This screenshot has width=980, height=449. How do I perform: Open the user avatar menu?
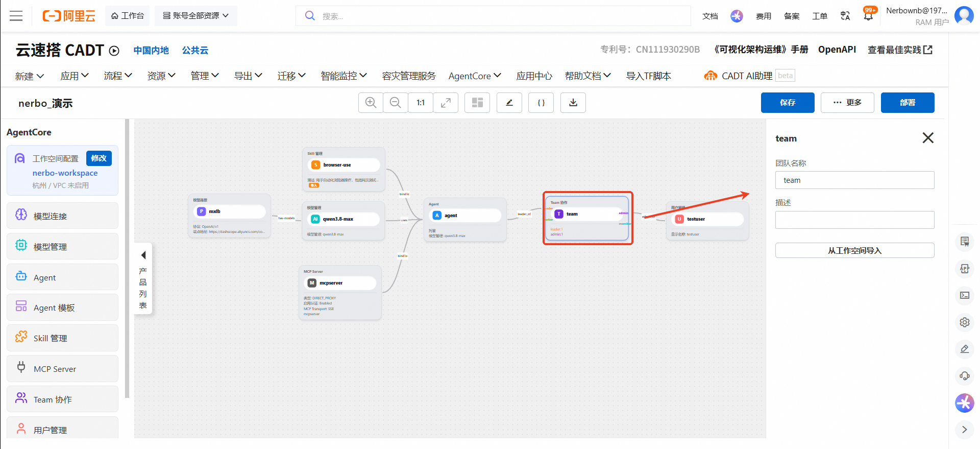[x=964, y=16]
